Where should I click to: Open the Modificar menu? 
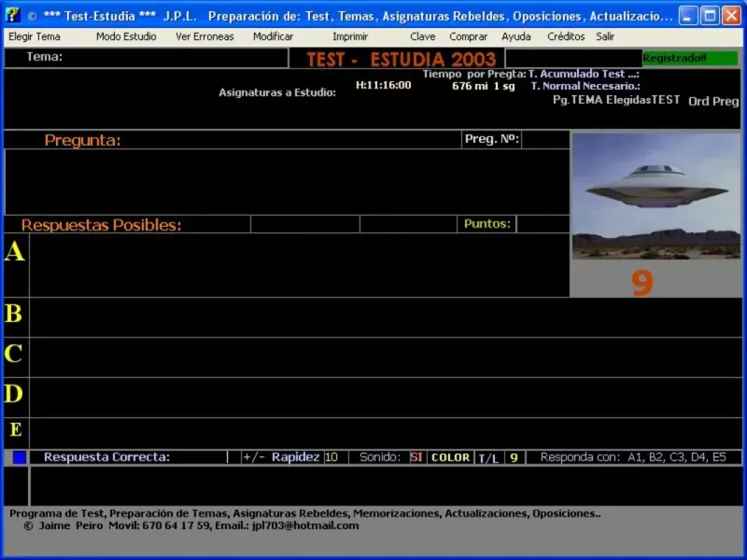(273, 36)
